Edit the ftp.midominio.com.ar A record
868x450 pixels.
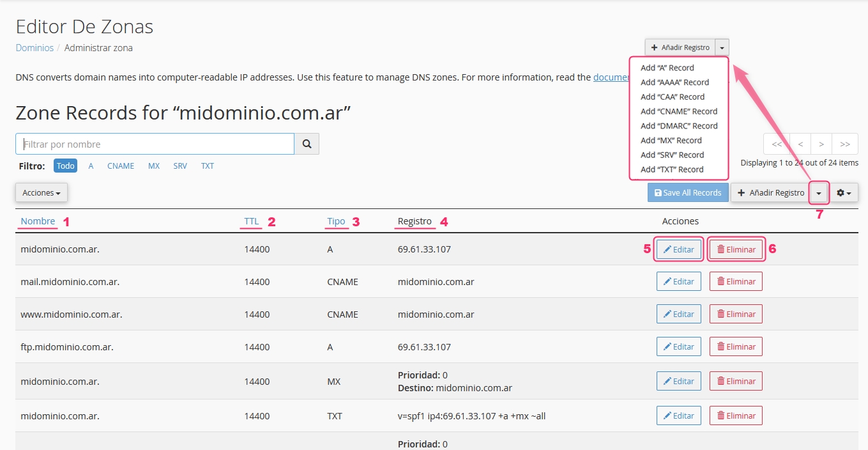[678, 346]
